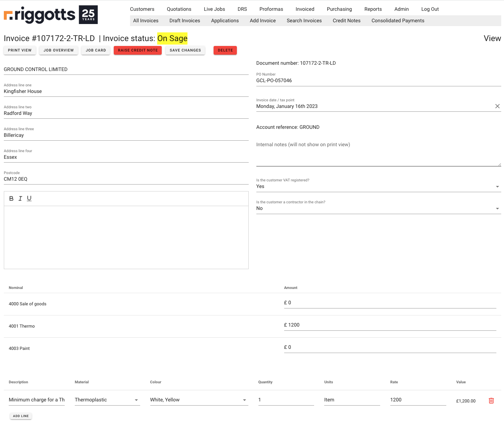This screenshot has height=423, width=504.
Task: Click the PO Number input field
Action: pyautogui.click(x=378, y=81)
